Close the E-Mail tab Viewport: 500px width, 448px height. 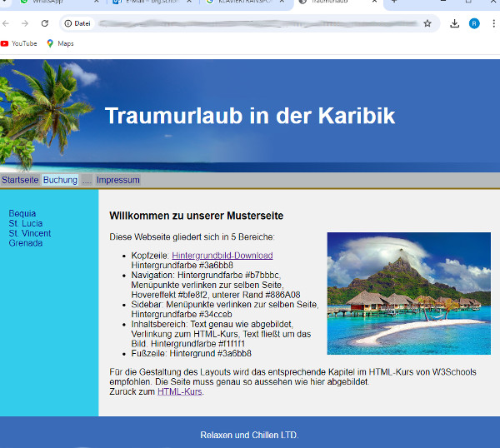point(189,2)
